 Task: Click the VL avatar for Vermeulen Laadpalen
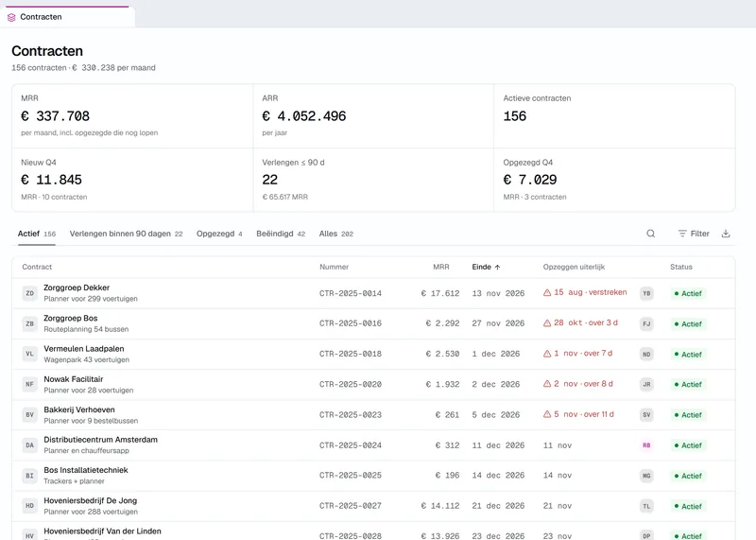pos(30,354)
